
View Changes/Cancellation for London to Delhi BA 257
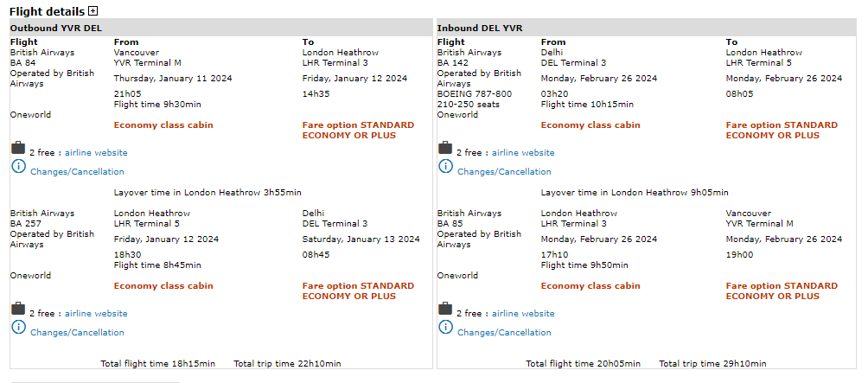77,333
